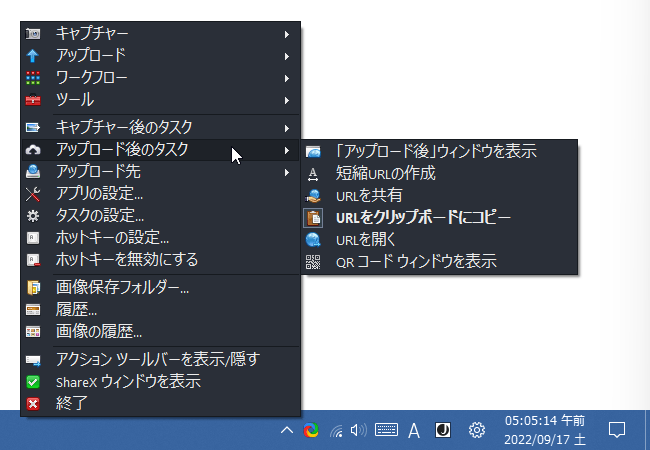Image resolution: width=650 pixels, height=450 pixels.
Task: Click the drive icon beside アップロード先
Action: pos(33,172)
